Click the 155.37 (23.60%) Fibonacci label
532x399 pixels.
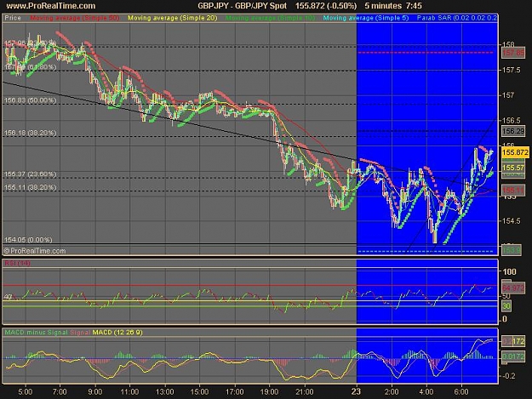30,174
